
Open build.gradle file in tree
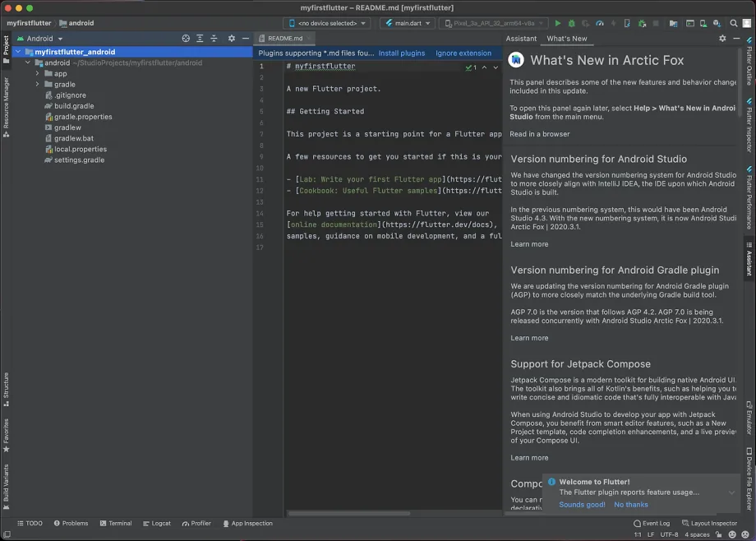74,106
